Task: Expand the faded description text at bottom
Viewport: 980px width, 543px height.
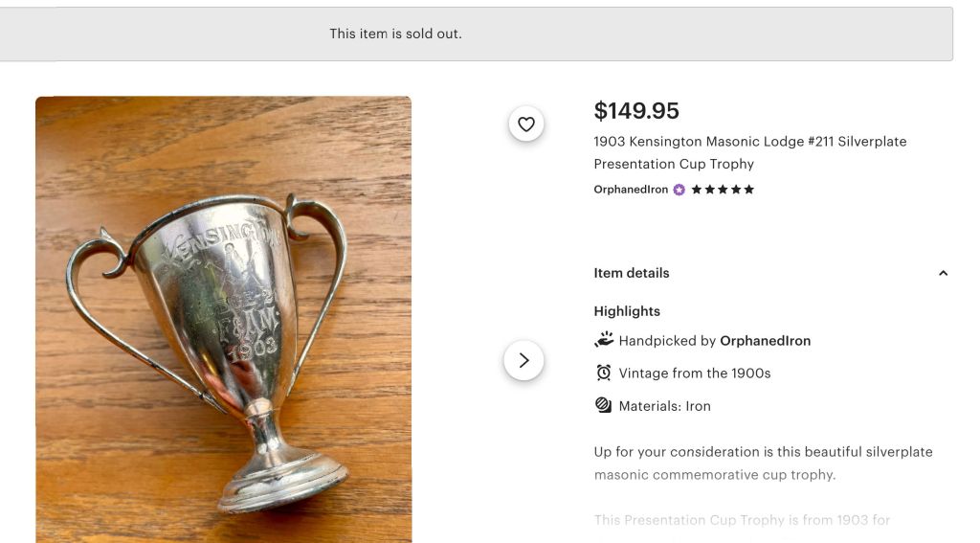Action: 742,521
